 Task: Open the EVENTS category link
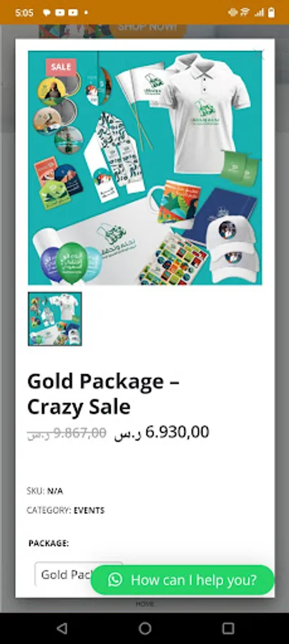coord(89,510)
